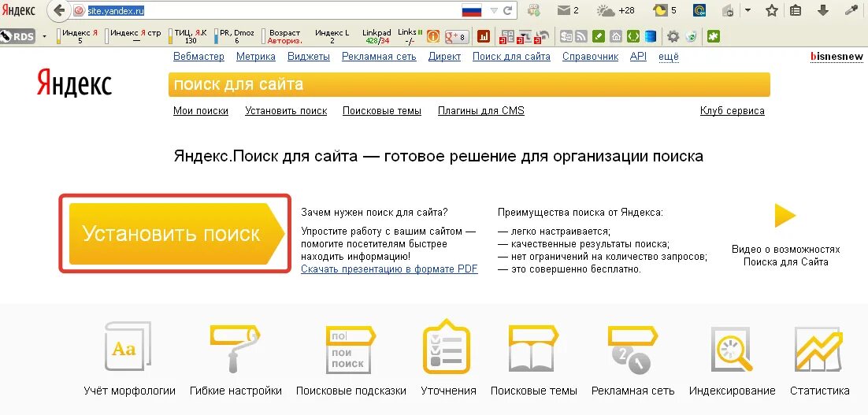Image resolution: width=868 pixels, height=415 pixels.
Task: Open RDS bar settings gear icon
Action: 673,36
